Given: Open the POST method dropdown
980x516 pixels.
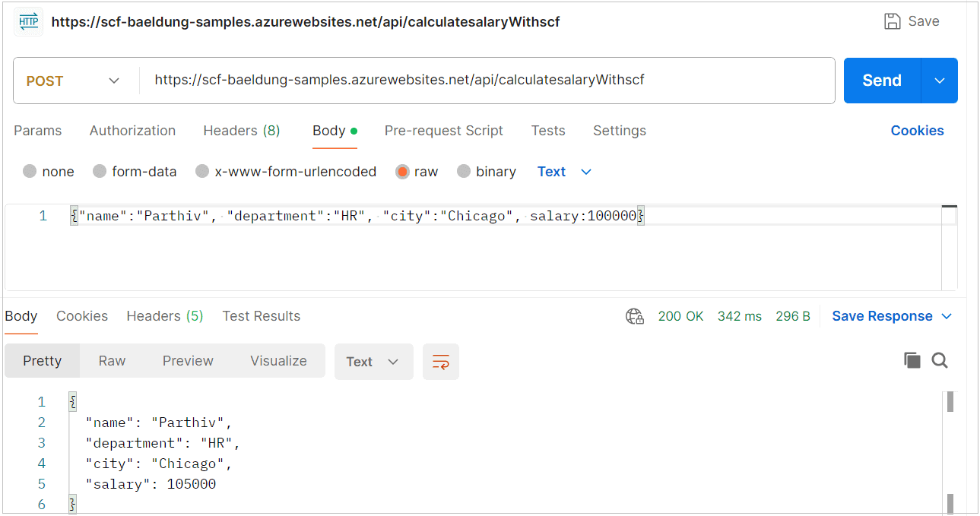Looking at the screenshot, I should pyautogui.click(x=75, y=81).
